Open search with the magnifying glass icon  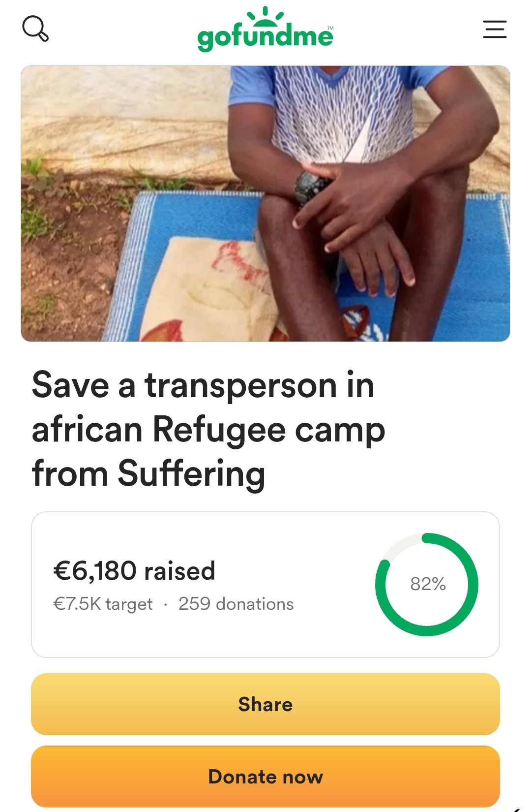pyautogui.click(x=35, y=29)
